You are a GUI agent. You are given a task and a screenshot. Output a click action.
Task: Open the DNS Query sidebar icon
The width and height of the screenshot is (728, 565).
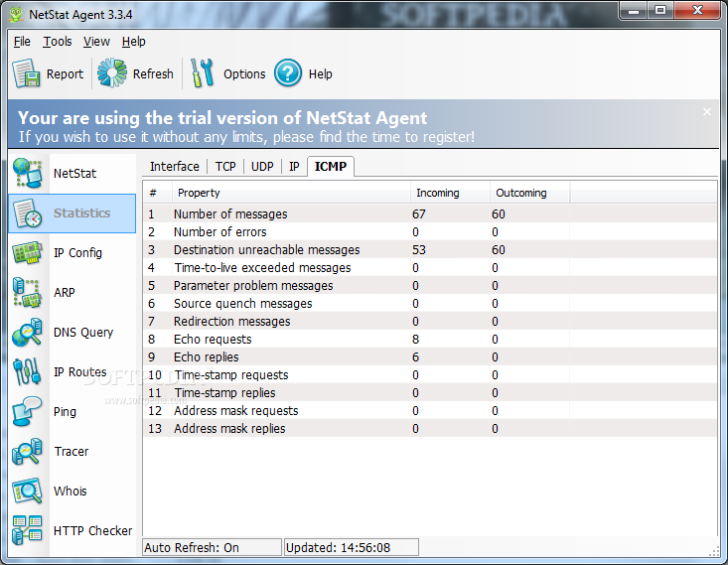tap(28, 333)
